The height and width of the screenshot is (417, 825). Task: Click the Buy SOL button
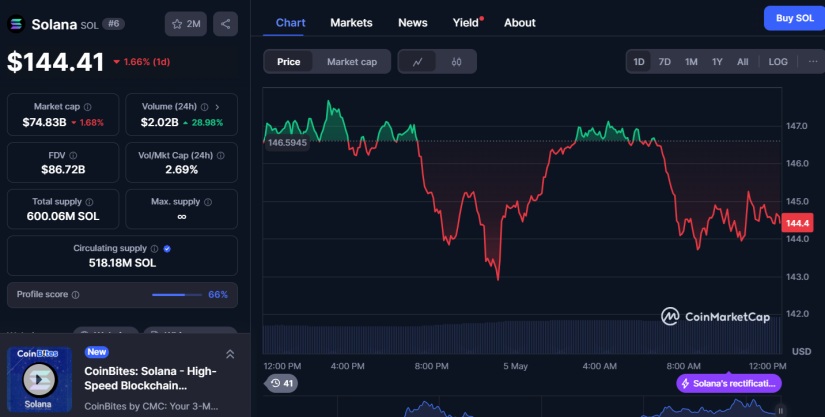(793, 19)
